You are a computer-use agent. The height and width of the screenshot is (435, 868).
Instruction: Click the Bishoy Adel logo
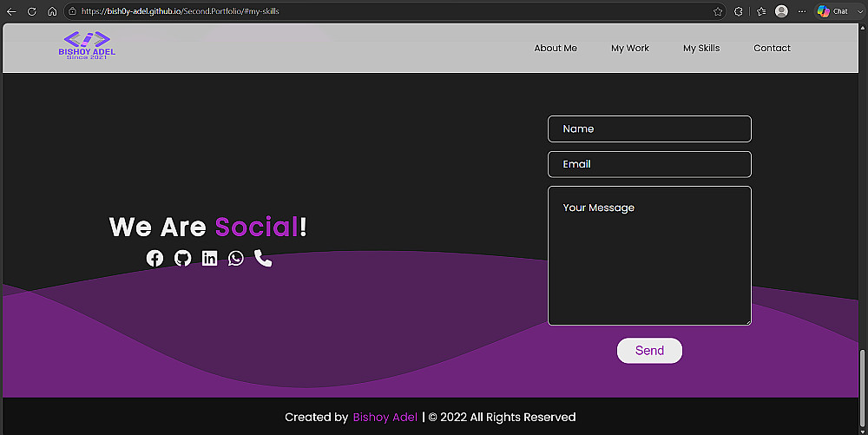(87, 45)
